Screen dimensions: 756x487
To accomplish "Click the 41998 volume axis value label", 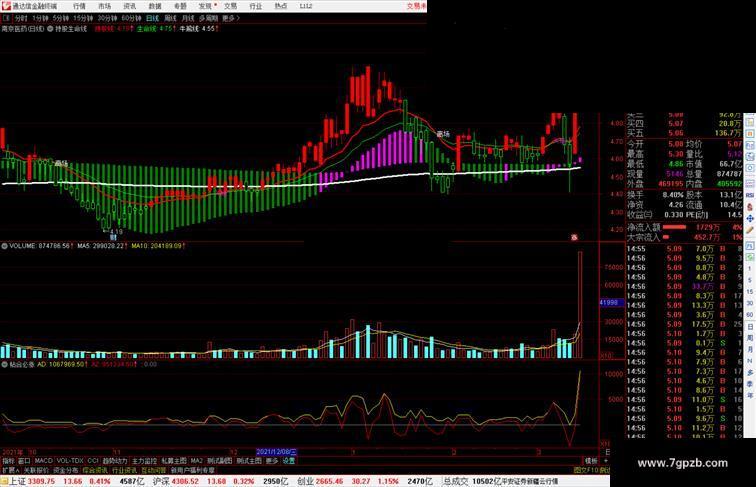I will (x=611, y=303).
